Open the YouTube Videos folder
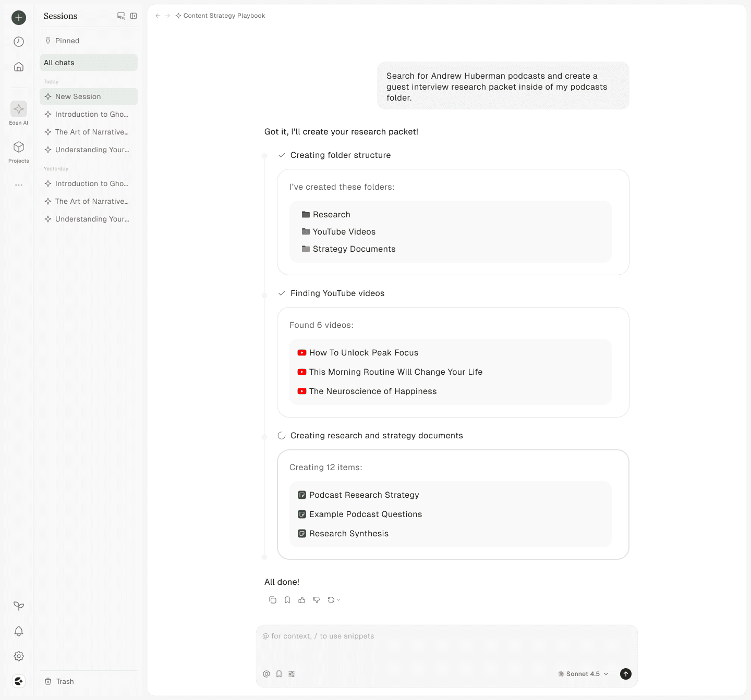751x700 pixels. click(338, 232)
